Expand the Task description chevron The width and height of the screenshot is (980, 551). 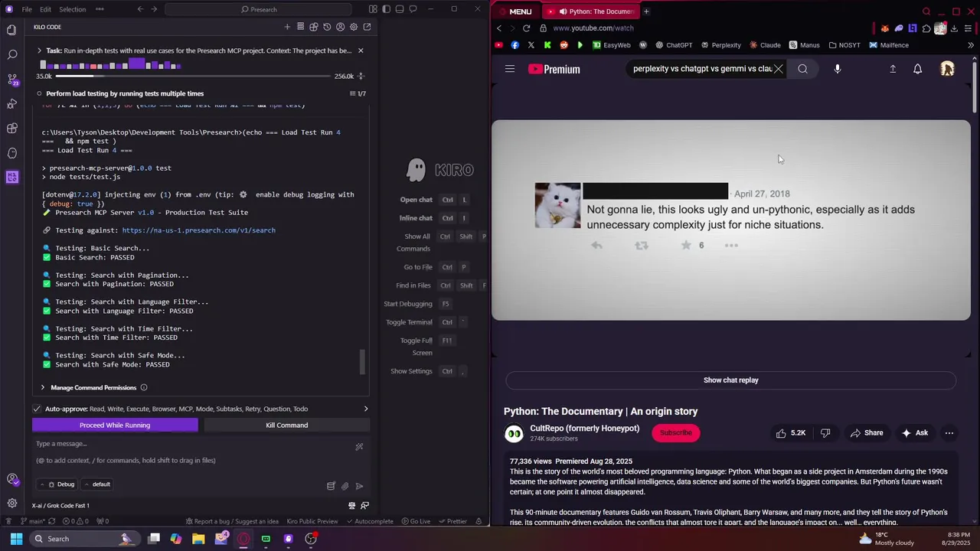click(39, 51)
